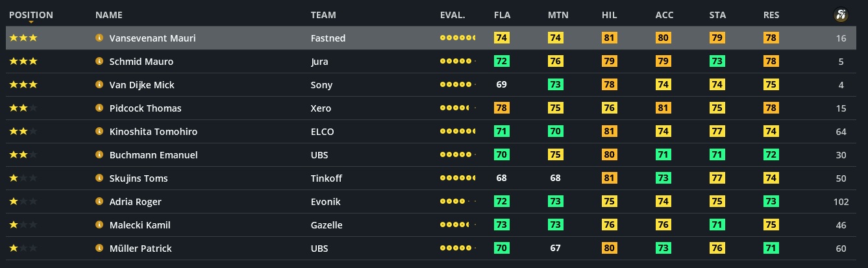The image size is (868, 268).
Task: Sort riders by the NAME column
Action: (108, 15)
